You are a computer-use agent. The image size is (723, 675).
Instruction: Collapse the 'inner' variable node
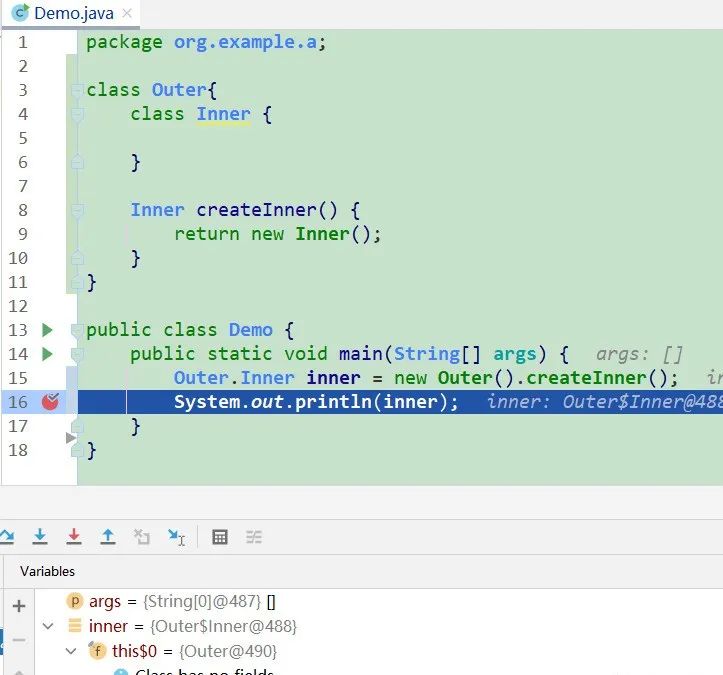47,627
